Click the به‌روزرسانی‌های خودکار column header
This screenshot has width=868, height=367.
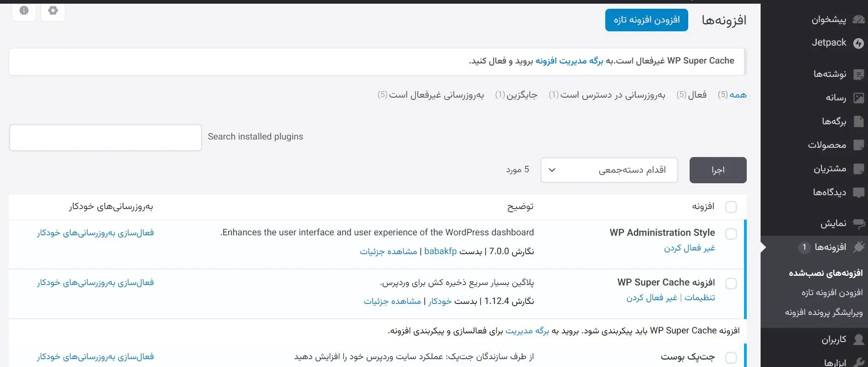pos(111,206)
